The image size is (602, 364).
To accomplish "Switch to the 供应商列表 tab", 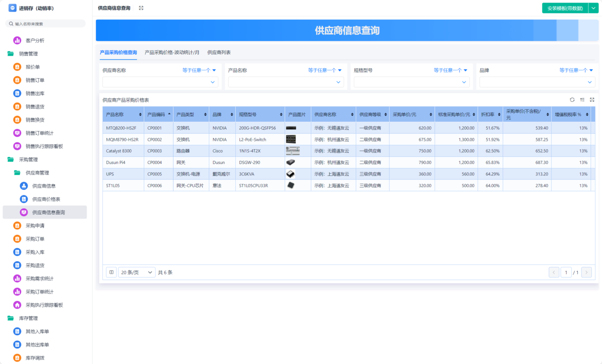I will [219, 53].
